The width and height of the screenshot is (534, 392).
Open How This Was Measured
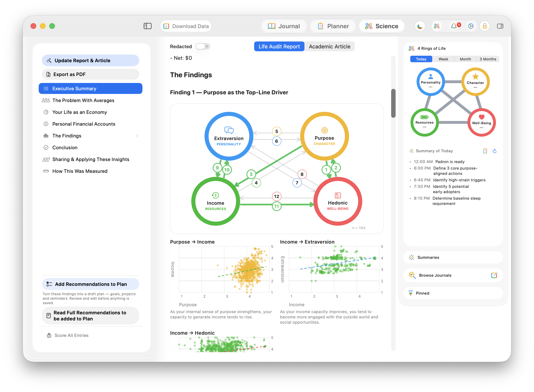click(91, 171)
